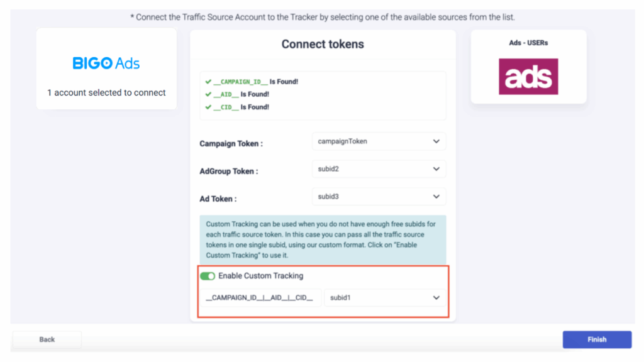
Task: Open the Ad Token subid3 dropdown
Action: [379, 197]
